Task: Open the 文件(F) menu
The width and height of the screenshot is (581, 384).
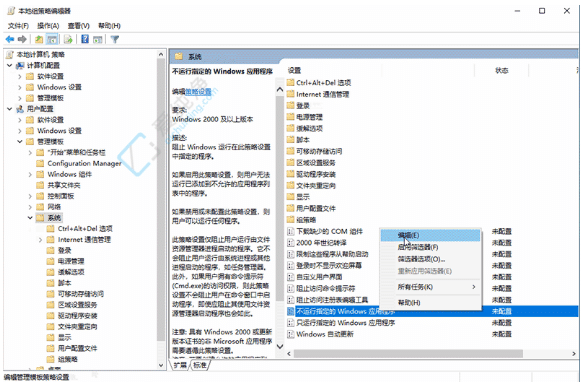Action: [18, 26]
